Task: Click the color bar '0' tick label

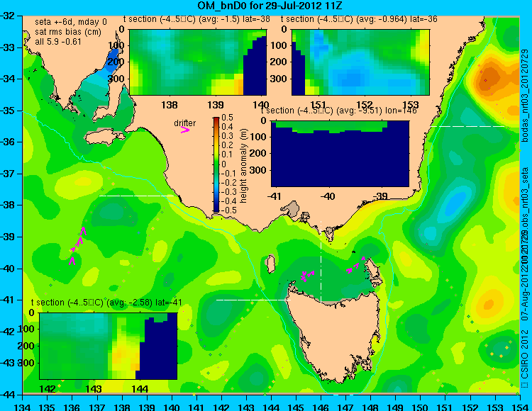Action: pyautogui.click(x=223, y=164)
